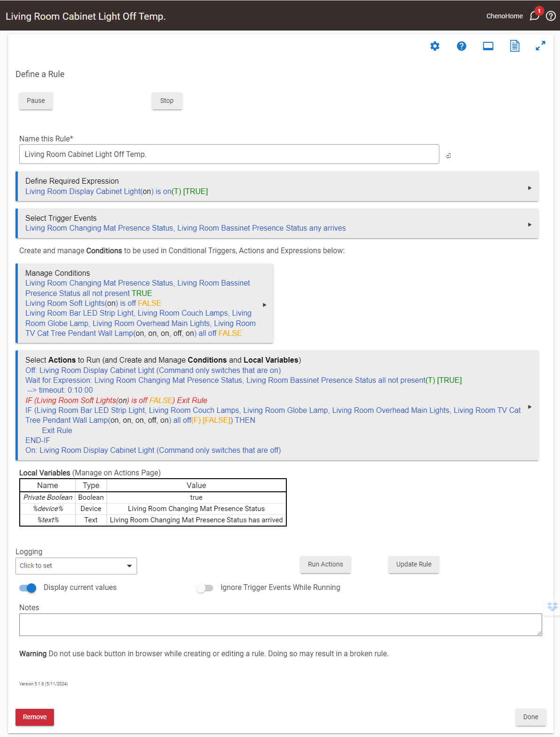The image size is (560, 737).
Task: Open the notifications chat bubble icon
Action: (x=535, y=16)
